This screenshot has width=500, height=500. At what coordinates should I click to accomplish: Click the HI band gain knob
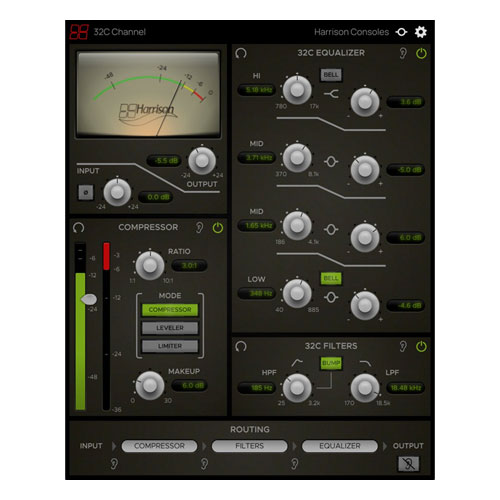[x=365, y=102]
